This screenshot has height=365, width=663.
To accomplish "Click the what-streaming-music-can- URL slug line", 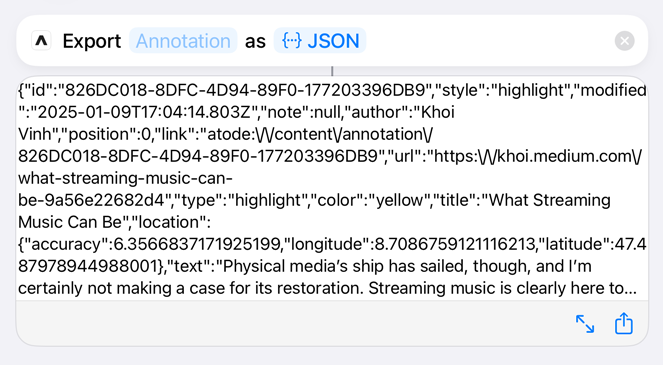I will [x=125, y=178].
